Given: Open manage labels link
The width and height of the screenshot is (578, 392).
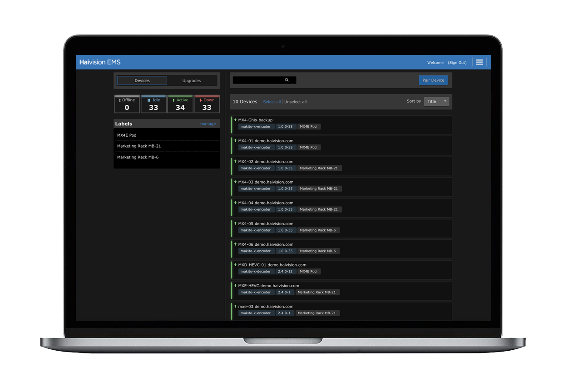Looking at the screenshot, I should click(208, 124).
